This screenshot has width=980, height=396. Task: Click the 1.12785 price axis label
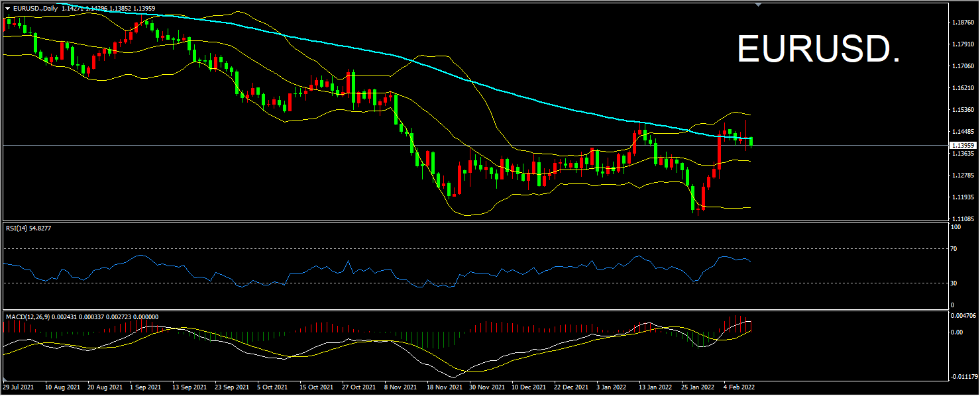(x=961, y=175)
